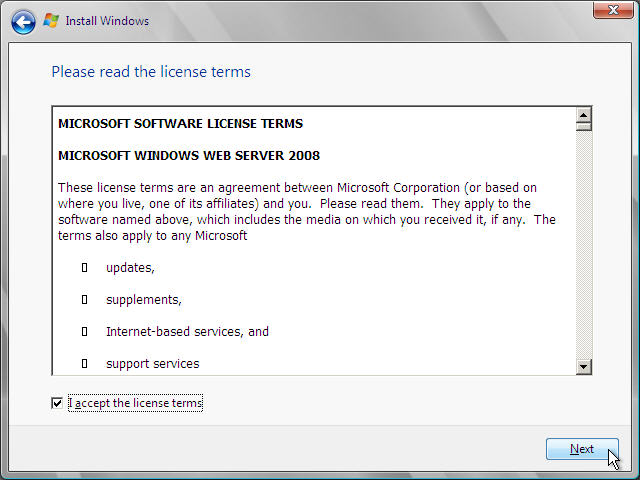
Task: Click 'MICROSOFT WINDOWS WEB SERVER 2008' heading
Action: coord(189,156)
